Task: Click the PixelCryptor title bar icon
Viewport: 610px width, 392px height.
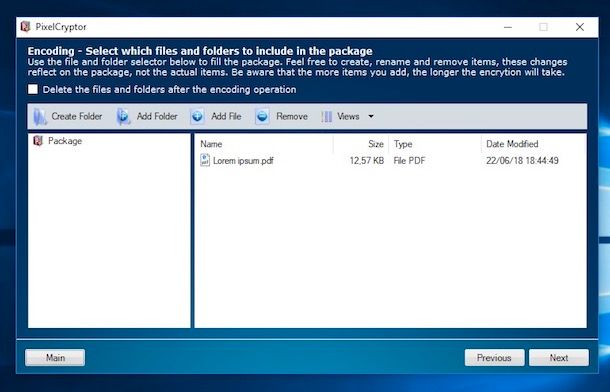Action: tap(26, 27)
